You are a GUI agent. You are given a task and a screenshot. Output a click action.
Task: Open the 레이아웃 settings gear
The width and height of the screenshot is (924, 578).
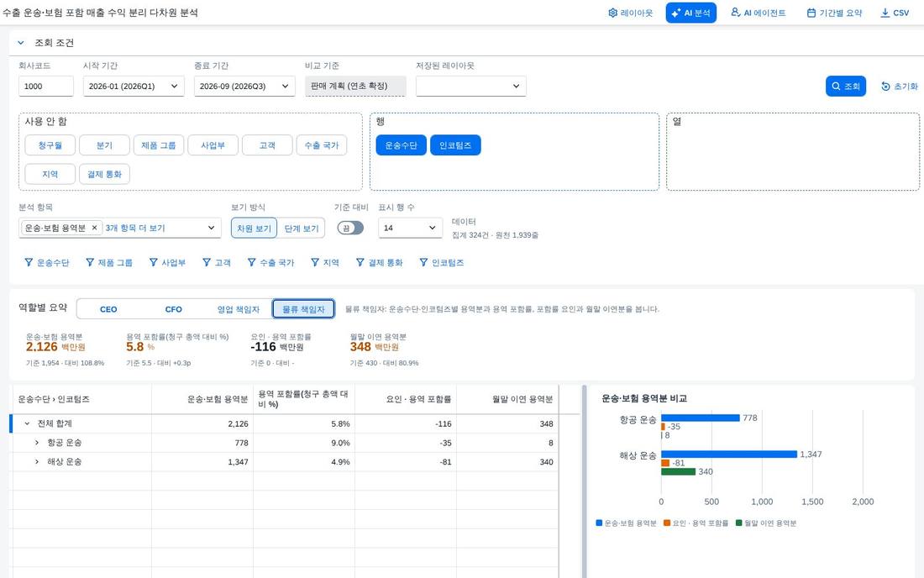(630, 13)
